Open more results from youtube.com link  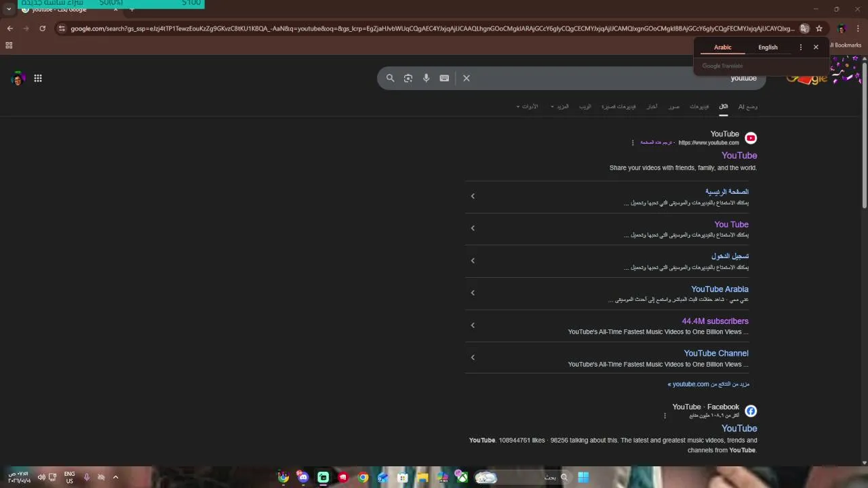pyautogui.click(x=709, y=384)
